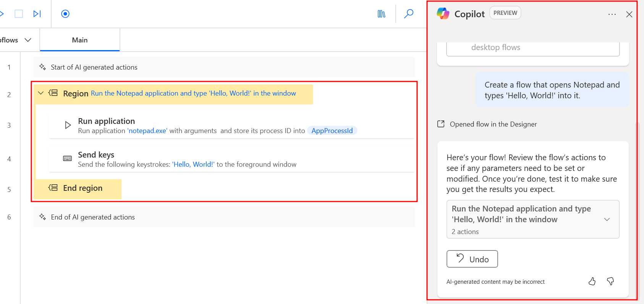Switch to the Main tab
Screen dimensions: 644x304
pyautogui.click(x=80, y=40)
